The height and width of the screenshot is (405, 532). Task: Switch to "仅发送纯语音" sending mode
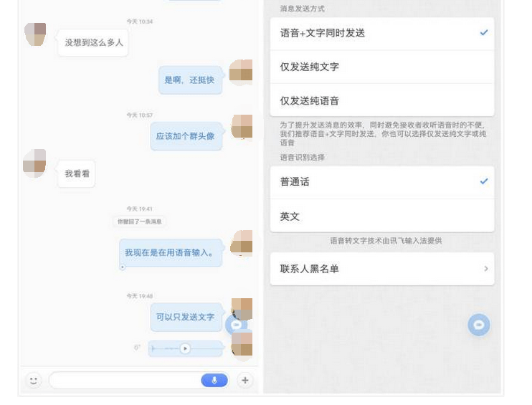381,100
